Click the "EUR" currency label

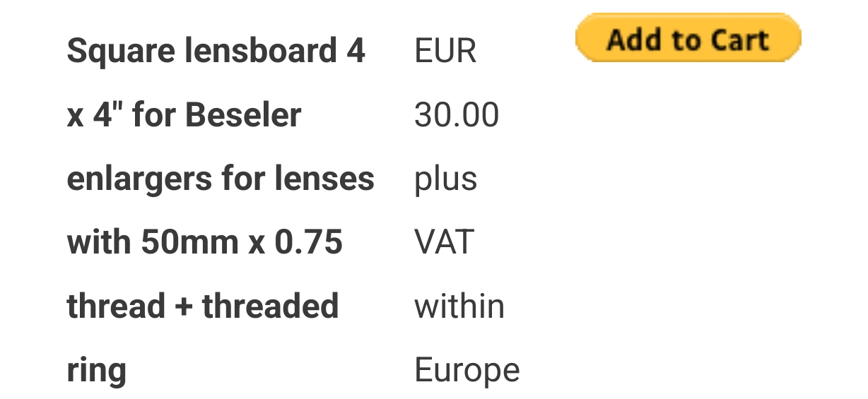tap(445, 52)
